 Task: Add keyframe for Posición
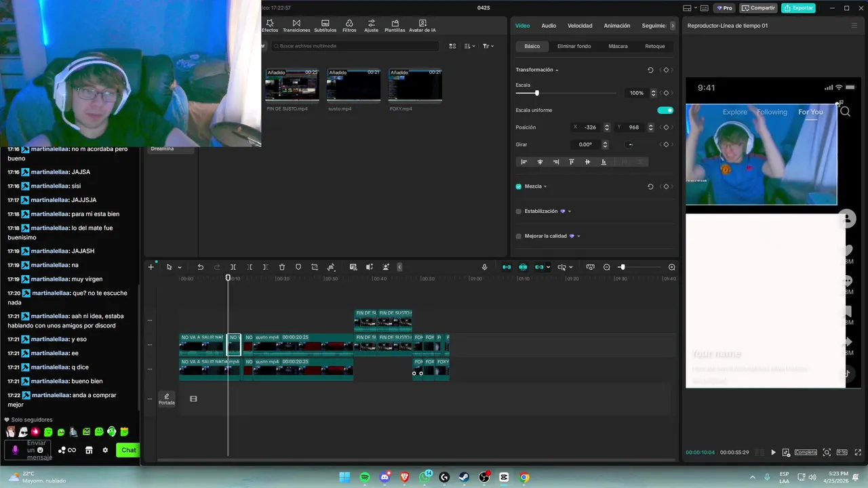tap(666, 127)
